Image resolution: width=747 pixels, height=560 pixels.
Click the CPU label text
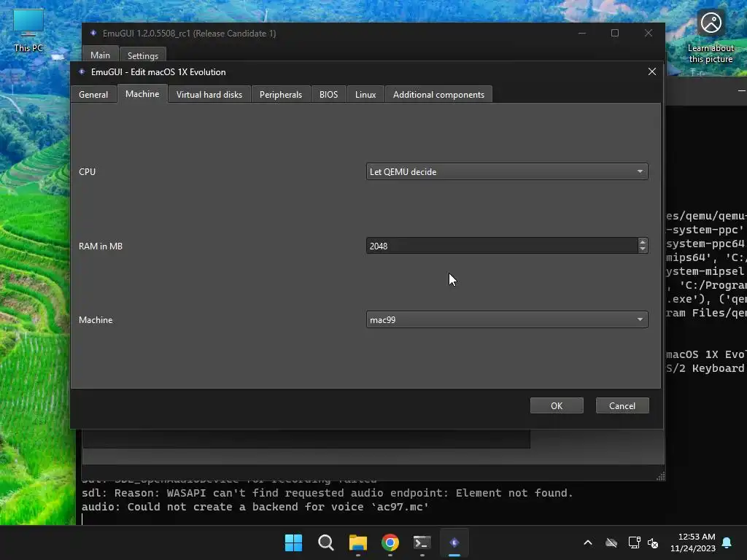point(88,172)
